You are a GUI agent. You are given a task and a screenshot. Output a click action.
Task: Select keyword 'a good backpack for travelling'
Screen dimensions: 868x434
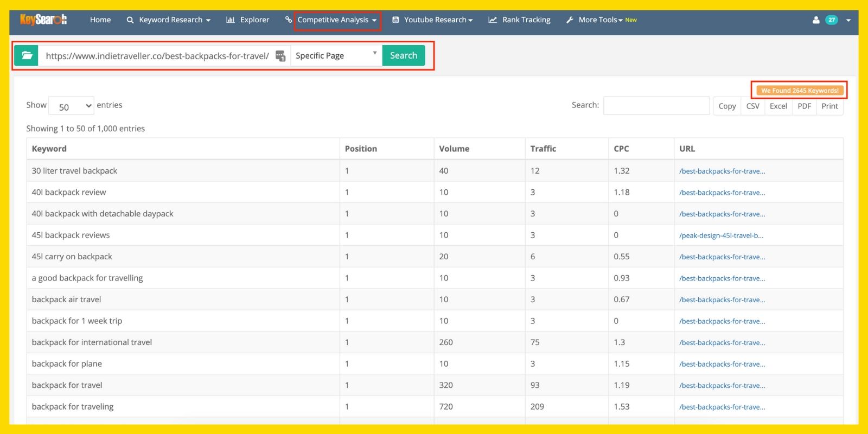[x=87, y=278]
